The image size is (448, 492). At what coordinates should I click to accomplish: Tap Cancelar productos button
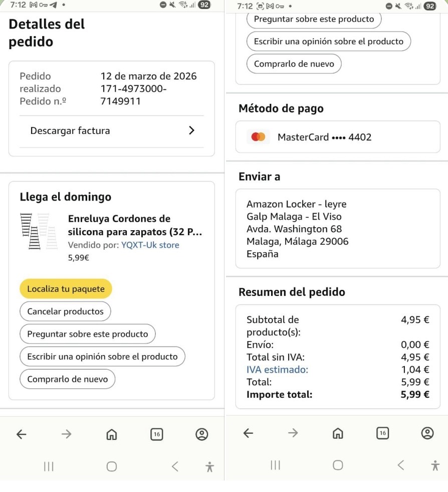pos(65,311)
